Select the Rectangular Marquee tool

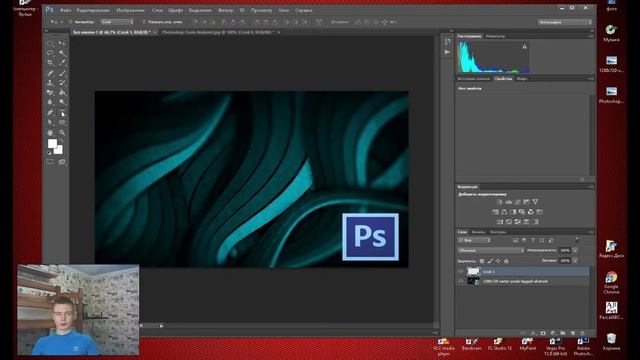[50, 43]
